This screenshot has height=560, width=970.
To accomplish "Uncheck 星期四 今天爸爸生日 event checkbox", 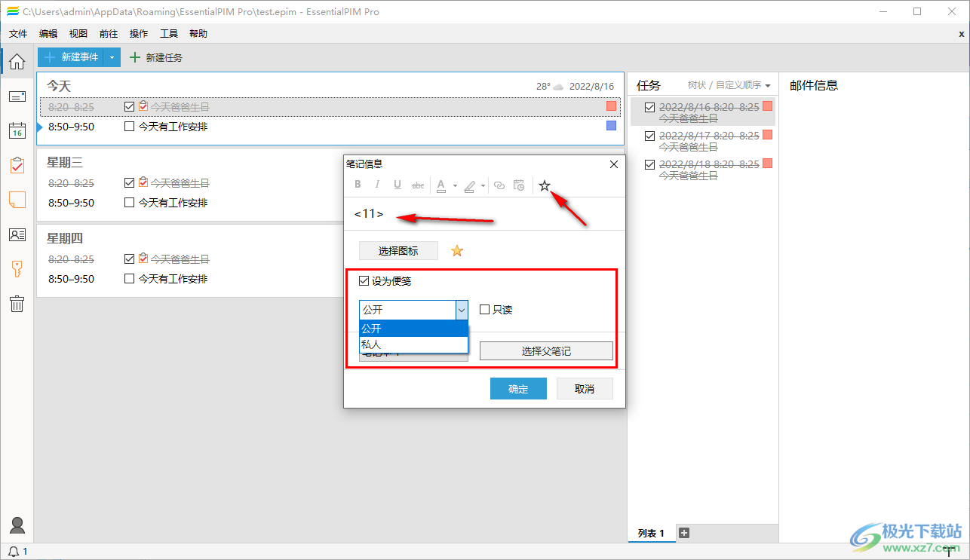I will (129, 259).
